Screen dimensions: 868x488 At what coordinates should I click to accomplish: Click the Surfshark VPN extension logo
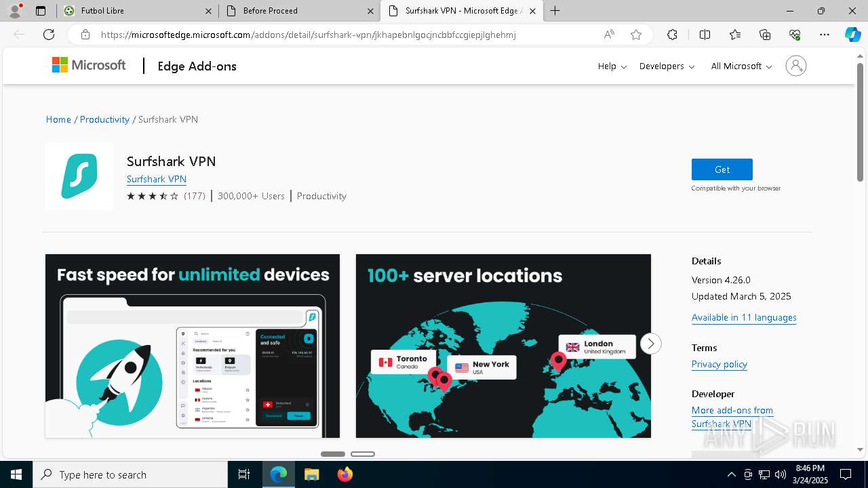click(79, 176)
